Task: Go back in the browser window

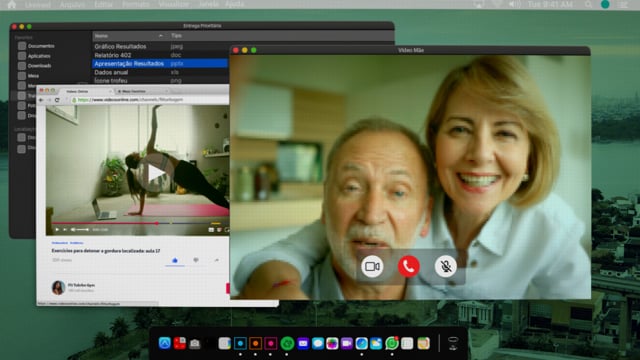Action: click(x=41, y=100)
